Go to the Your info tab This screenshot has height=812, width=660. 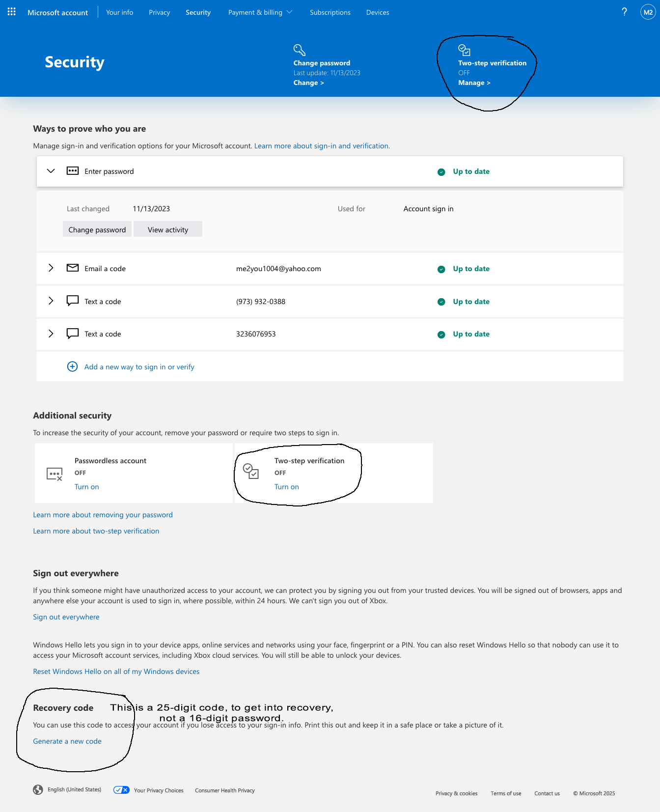click(x=120, y=12)
